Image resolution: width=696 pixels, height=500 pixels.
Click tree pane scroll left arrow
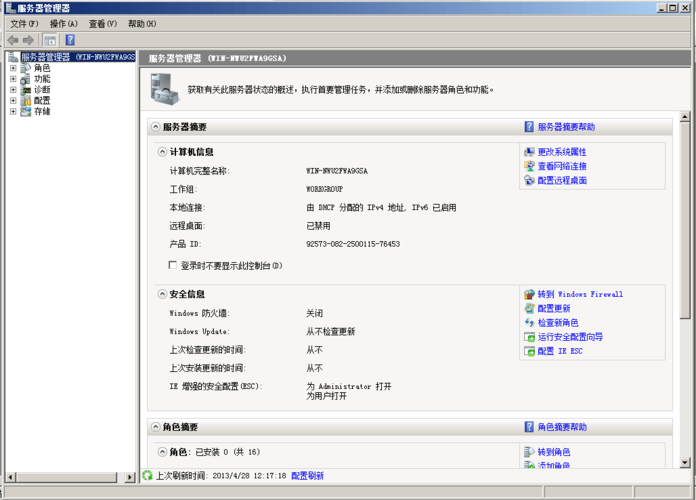(11, 477)
